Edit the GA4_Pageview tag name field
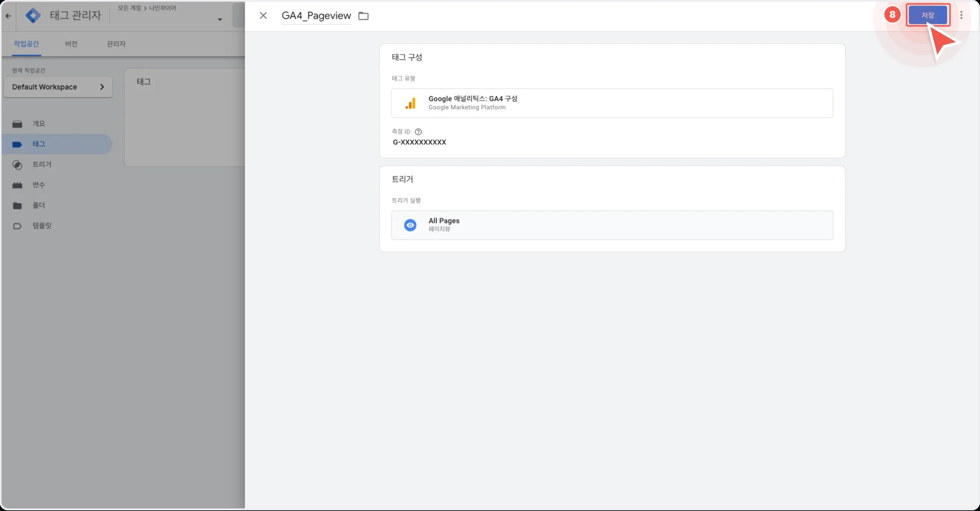Viewport: 980px width, 511px height. click(316, 16)
